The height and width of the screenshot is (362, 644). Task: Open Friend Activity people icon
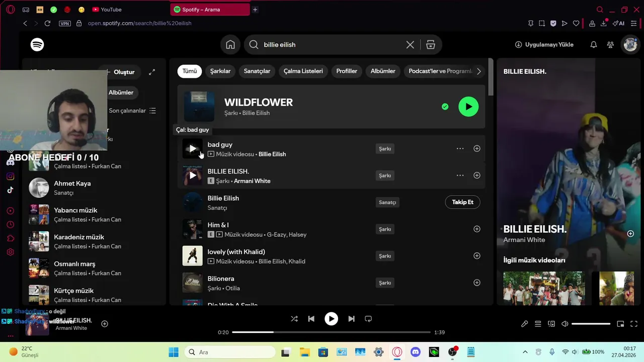click(x=610, y=45)
